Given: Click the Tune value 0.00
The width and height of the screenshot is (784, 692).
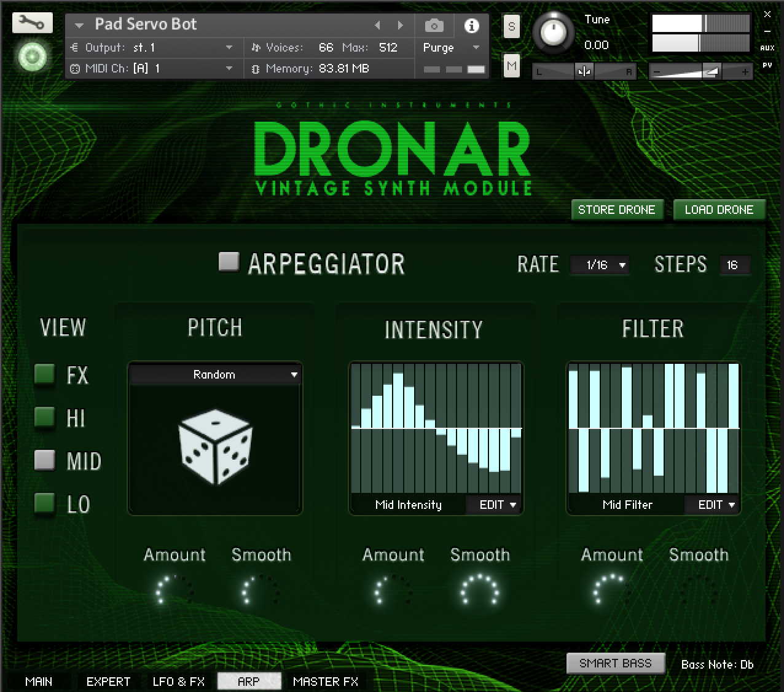Looking at the screenshot, I should tap(596, 45).
